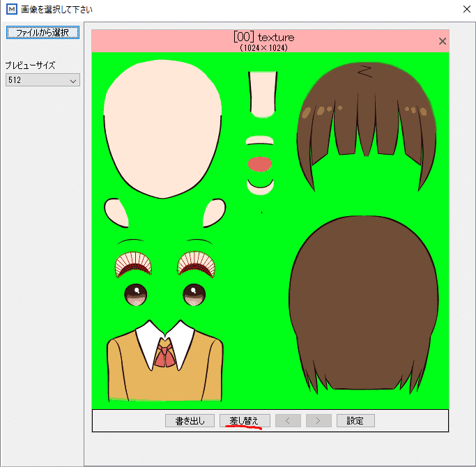Image resolution: width=476 pixels, height=467 pixels.
Task: Click the right ear texture piece
Action: point(215,213)
